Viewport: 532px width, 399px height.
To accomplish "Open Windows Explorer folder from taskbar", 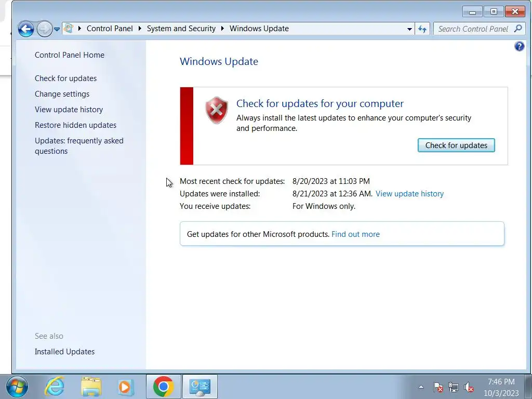I will tap(91, 387).
